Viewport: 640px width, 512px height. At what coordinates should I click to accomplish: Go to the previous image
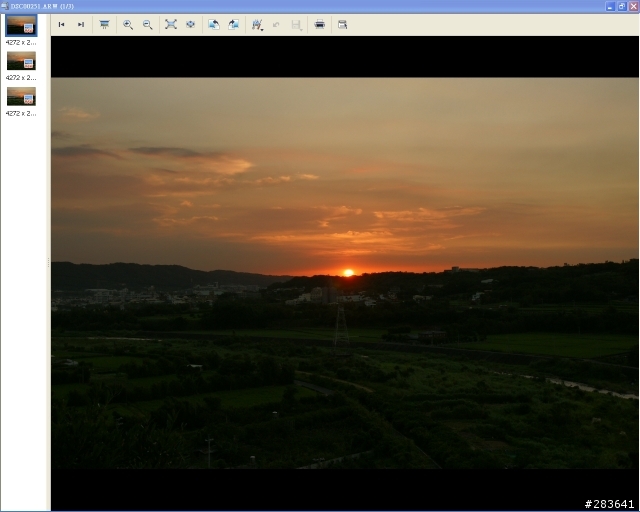click(62, 24)
